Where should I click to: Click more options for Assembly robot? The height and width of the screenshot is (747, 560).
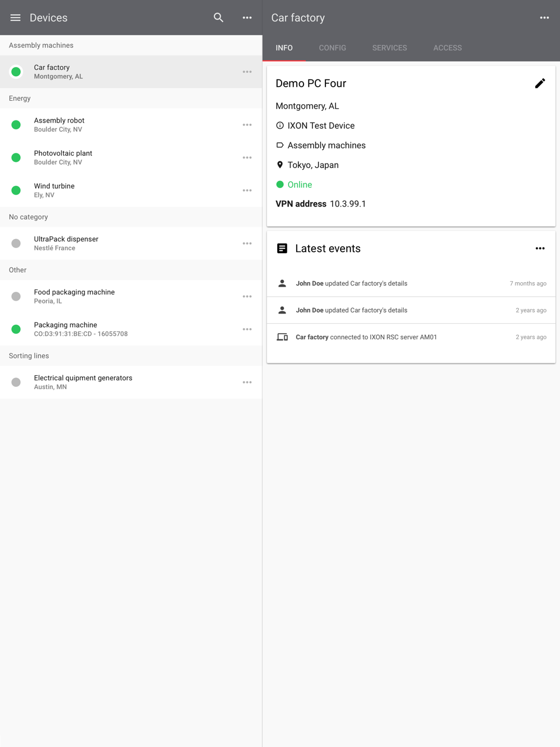(x=247, y=125)
